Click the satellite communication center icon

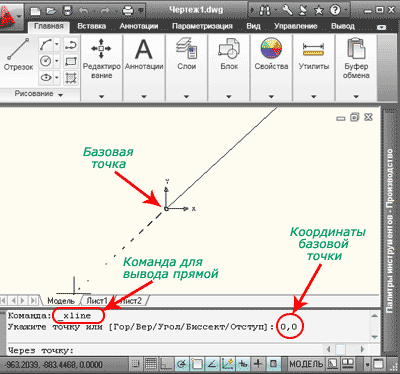(303, 10)
